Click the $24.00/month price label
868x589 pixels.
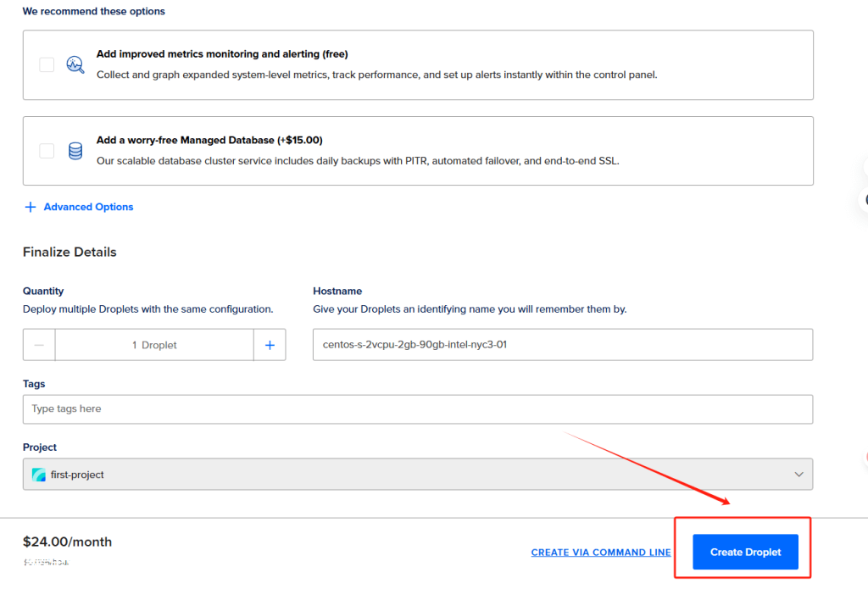68,542
